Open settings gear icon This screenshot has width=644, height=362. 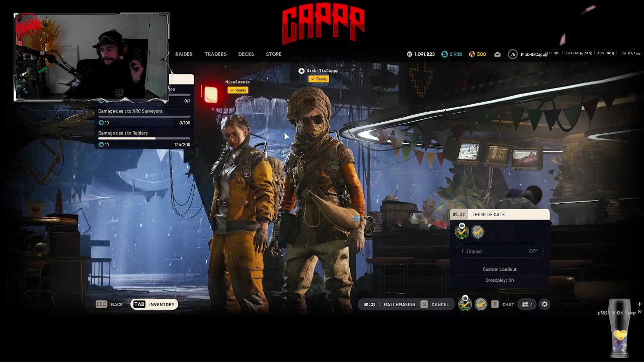[x=544, y=304]
